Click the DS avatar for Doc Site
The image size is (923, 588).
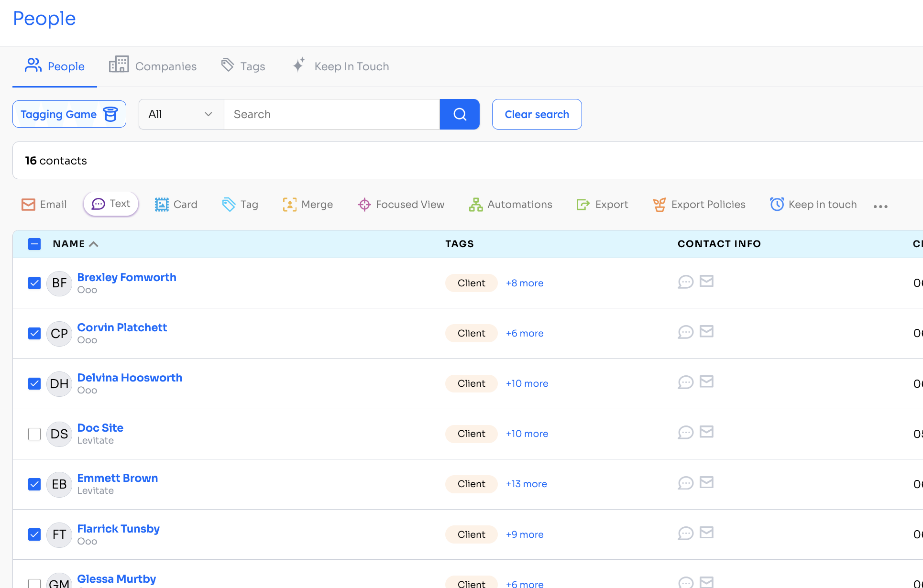point(59,434)
